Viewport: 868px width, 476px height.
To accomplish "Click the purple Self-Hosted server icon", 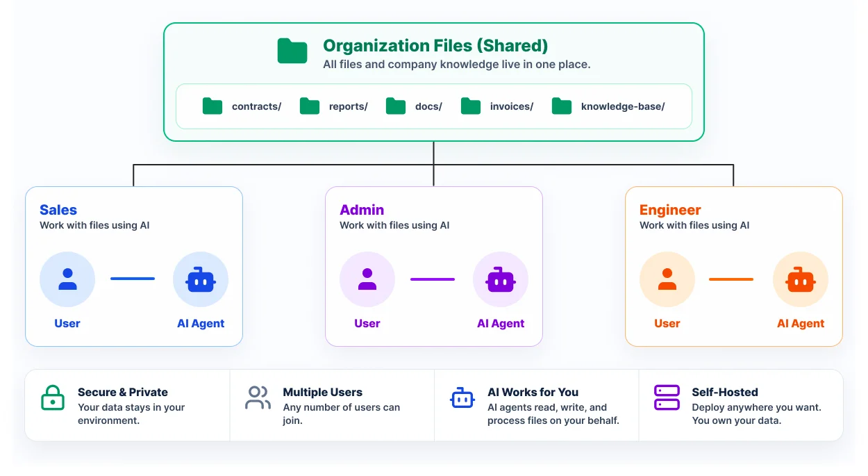I will click(667, 398).
